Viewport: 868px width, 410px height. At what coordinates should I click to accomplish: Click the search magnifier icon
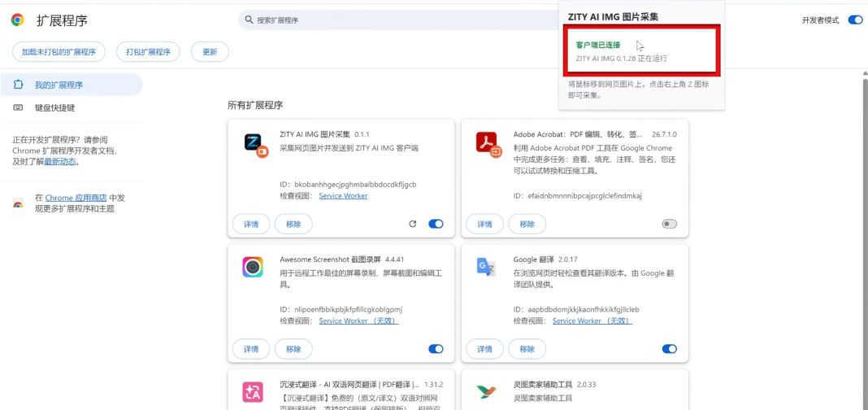(x=249, y=20)
